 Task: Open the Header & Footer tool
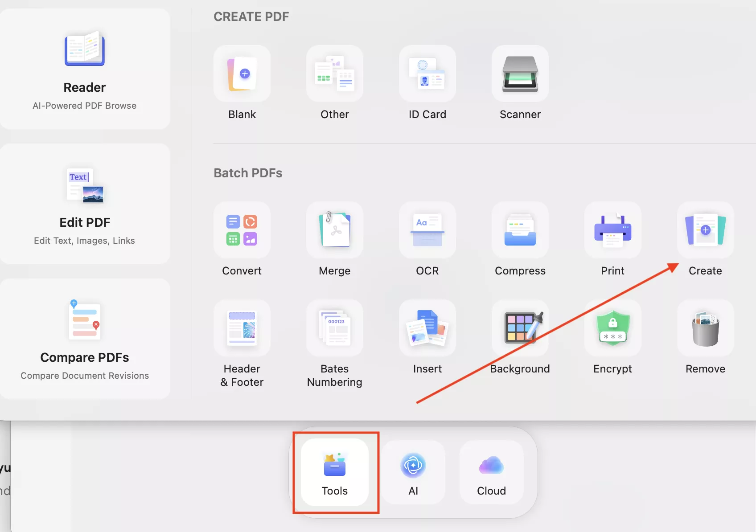[x=242, y=328]
